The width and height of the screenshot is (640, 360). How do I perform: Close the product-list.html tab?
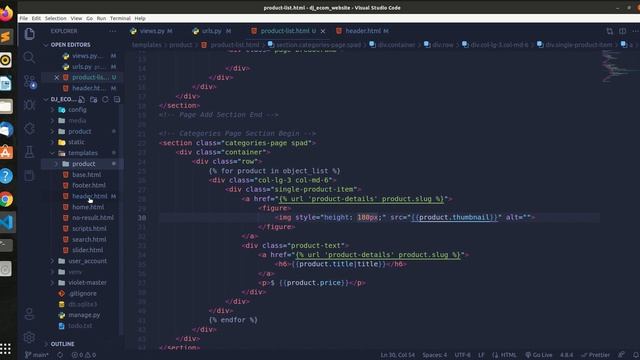[323, 31]
